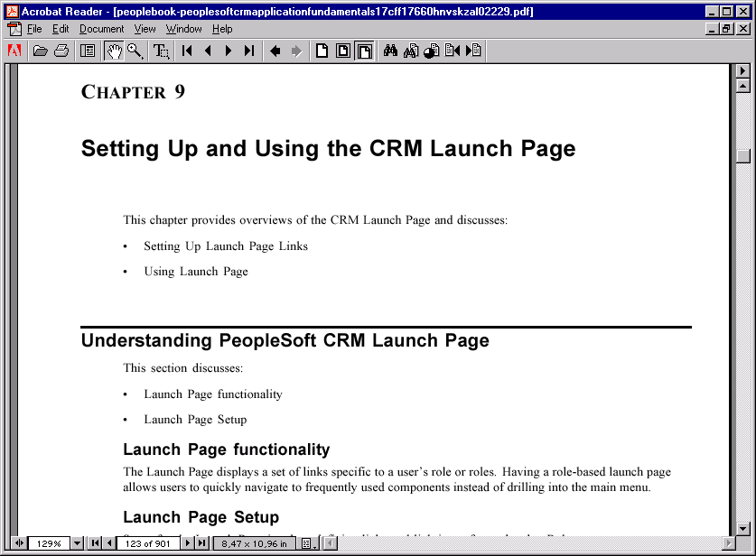
Task: Select the Text Select tool
Action: point(162,51)
